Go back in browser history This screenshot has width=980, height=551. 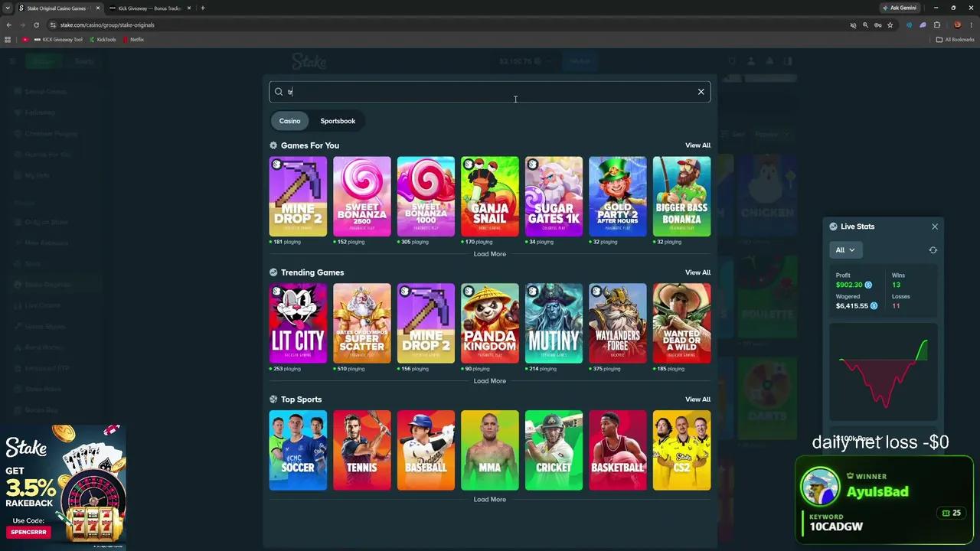(8, 24)
